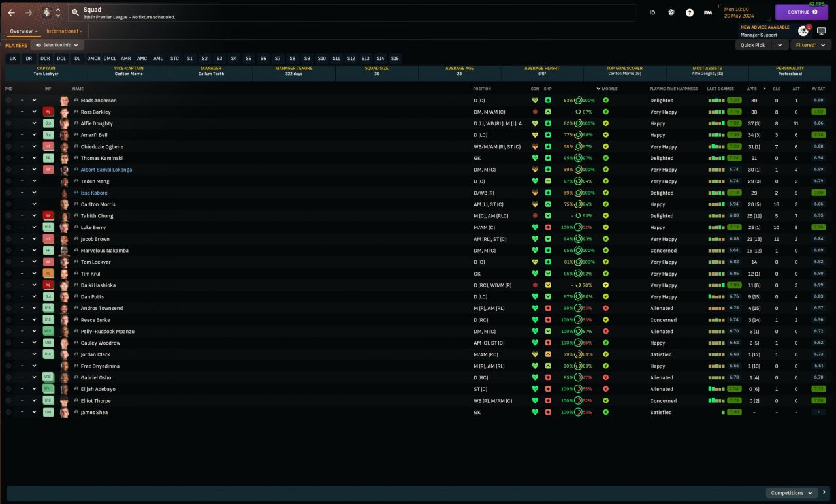Click Luke Berry's match sharpness ring
This screenshot has width=836, height=504.
(x=578, y=227)
